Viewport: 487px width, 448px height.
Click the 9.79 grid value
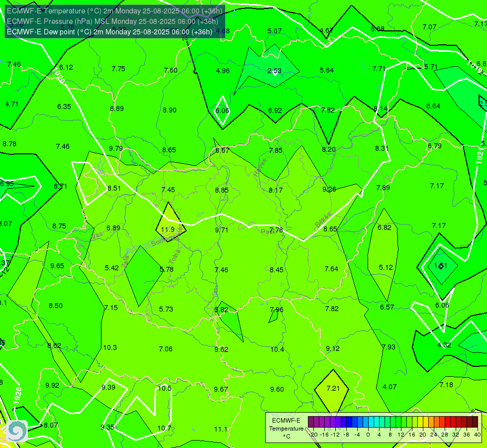point(116,148)
